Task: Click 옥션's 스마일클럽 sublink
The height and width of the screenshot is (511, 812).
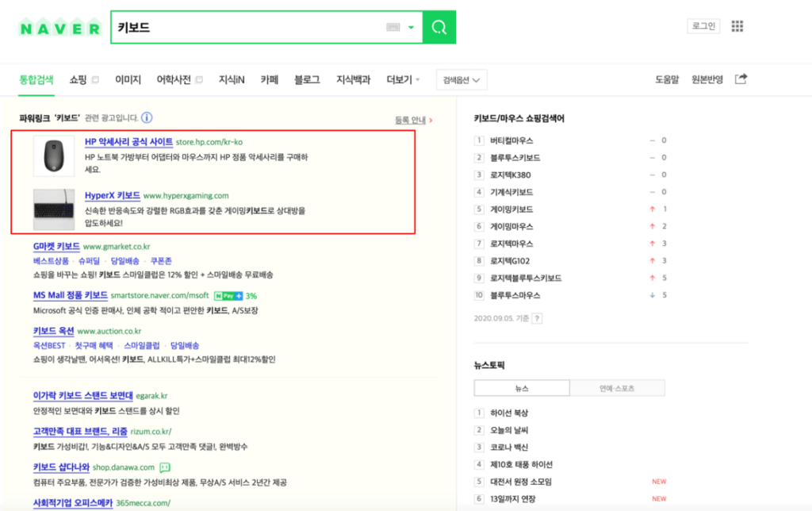Action: 141,345
